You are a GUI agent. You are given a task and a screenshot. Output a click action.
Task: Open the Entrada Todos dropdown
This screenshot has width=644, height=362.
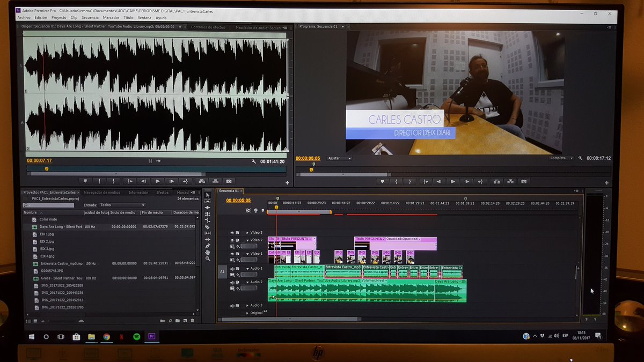pos(122,205)
